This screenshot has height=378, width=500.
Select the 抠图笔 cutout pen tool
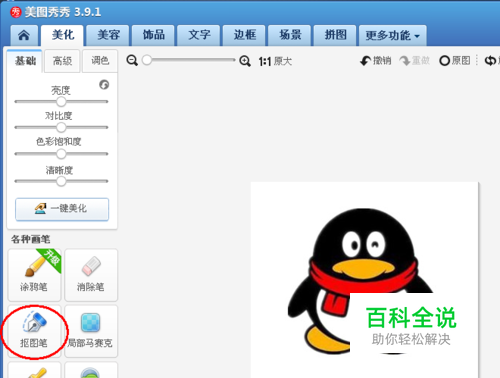[34, 331]
